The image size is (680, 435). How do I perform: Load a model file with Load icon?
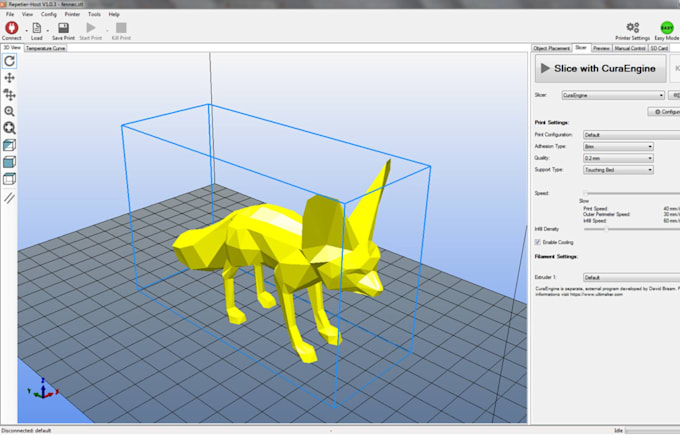37,28
